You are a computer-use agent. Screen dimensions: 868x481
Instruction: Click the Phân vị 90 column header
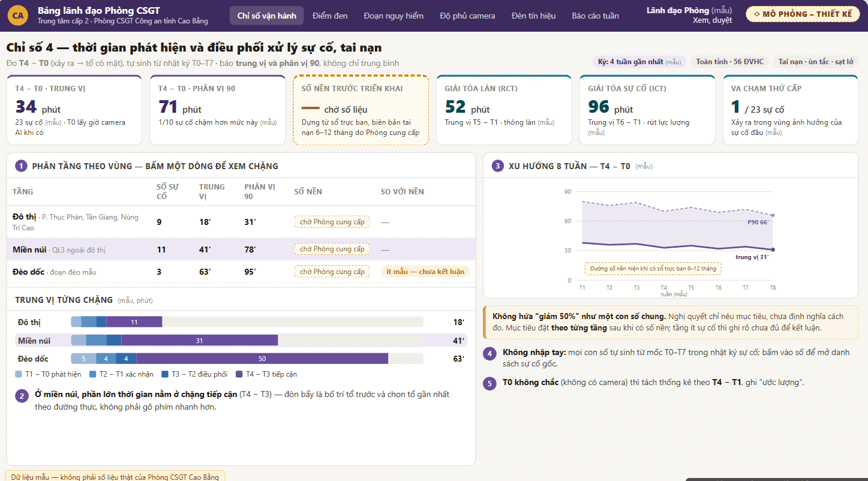click(260, 191)
